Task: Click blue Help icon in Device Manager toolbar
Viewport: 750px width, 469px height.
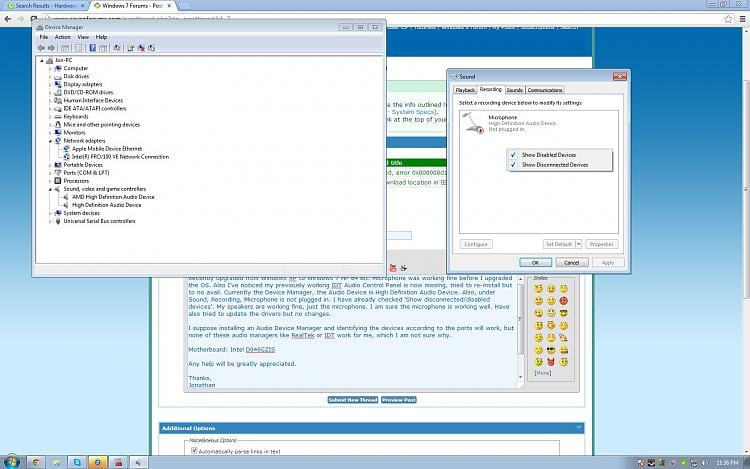Action: (x=92, y=48)
